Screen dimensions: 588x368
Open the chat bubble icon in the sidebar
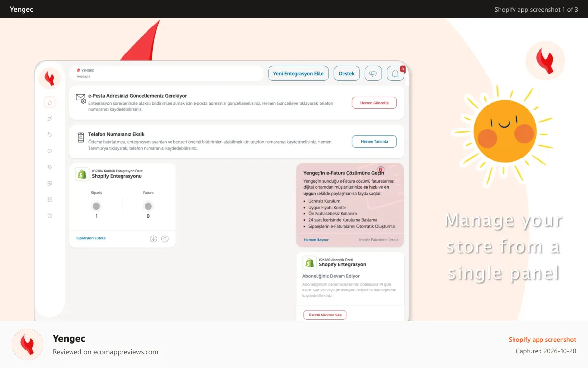pyautogui.click(x=49, y=151)
